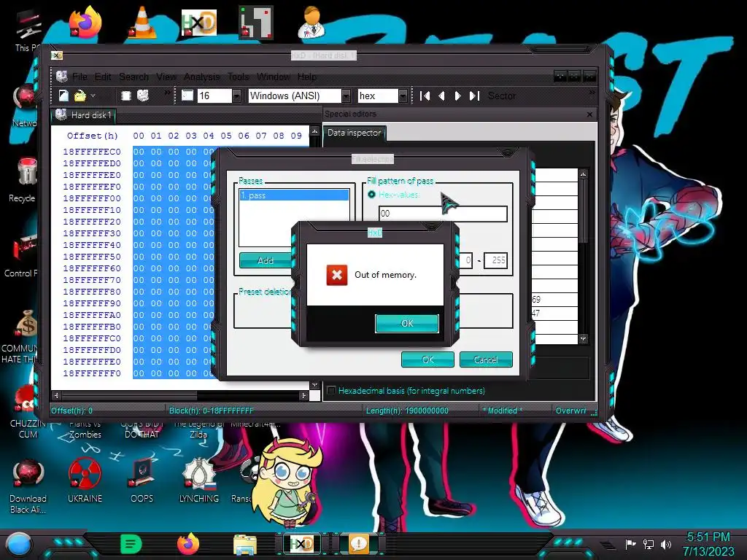The width and height of the screenshot is (747, 560).
Task: Expand the first toolbar overflow chevron
Action: click(x=167, y=93)
